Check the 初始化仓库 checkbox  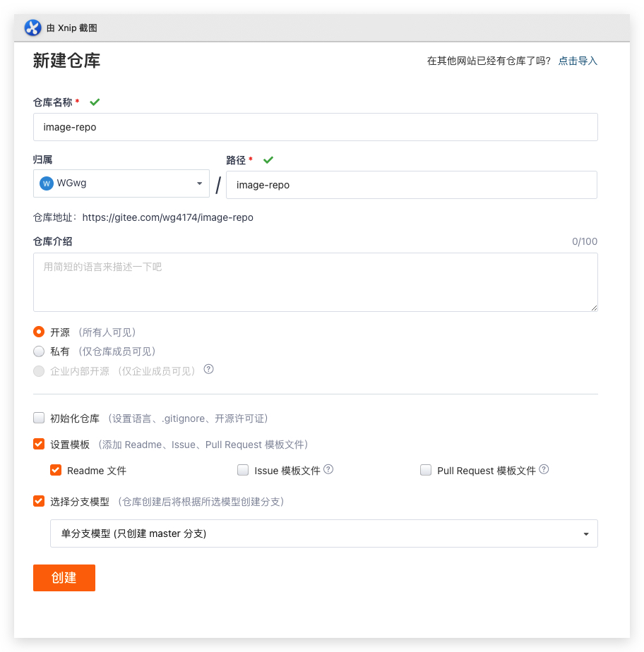pos(39,417)
